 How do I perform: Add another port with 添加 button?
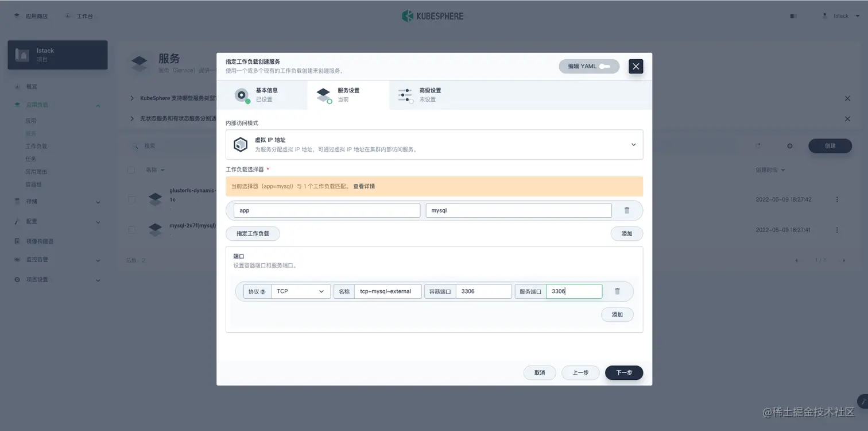click(x=617, y=314)
